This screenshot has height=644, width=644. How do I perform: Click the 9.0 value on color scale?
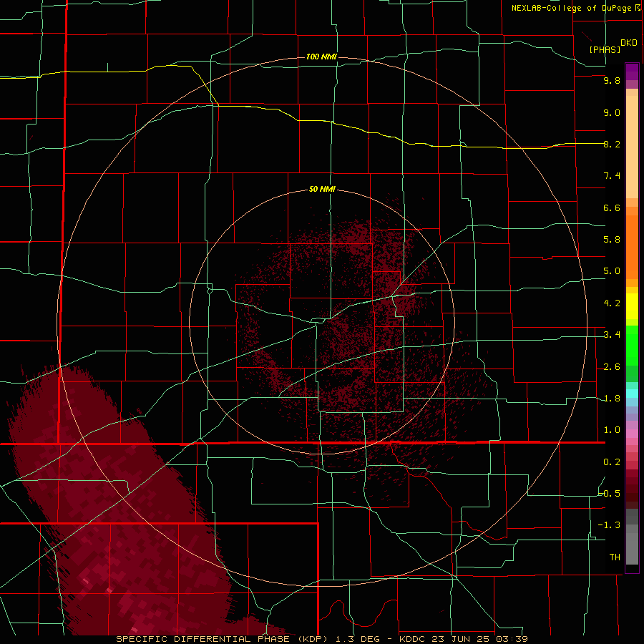(612, 112)
